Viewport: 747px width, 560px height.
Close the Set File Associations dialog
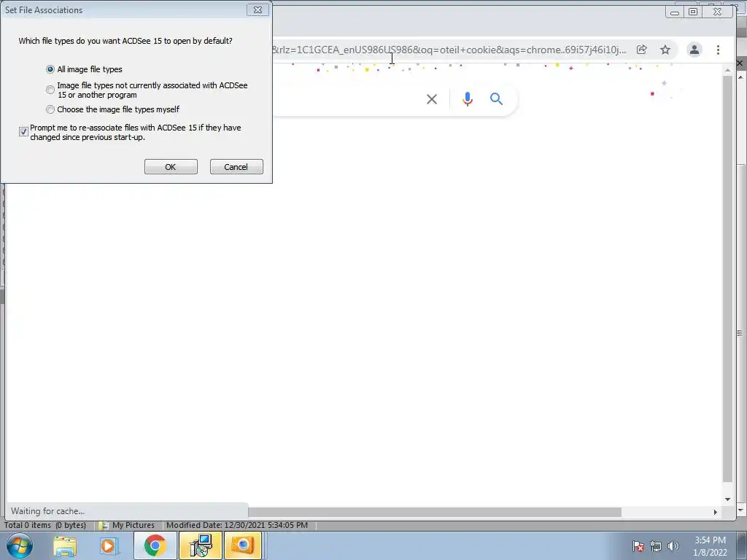[258, 10]
